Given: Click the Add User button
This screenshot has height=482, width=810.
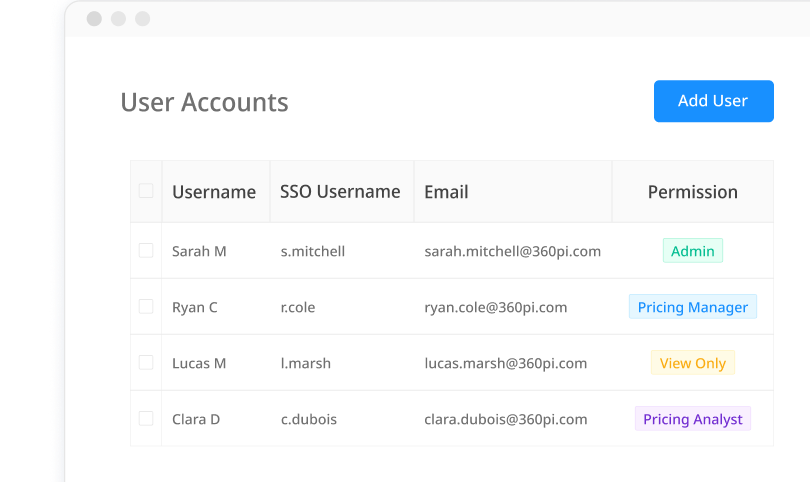Looking at the screenshot, I should point(713,101).
